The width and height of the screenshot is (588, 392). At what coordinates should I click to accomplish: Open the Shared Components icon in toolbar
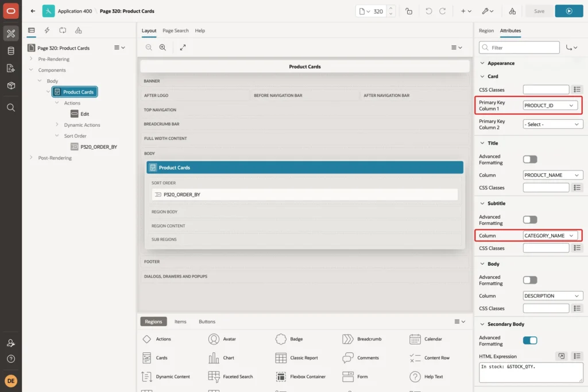512,11
